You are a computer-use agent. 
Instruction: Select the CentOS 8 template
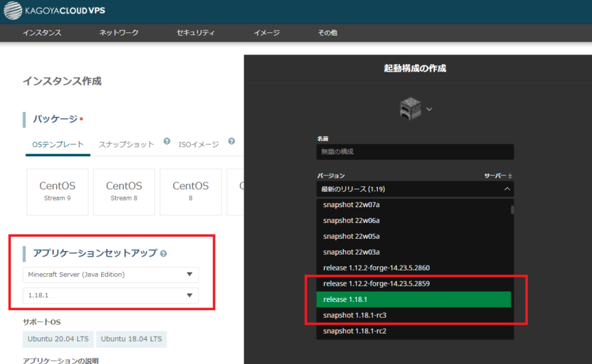tap(191, 192)
